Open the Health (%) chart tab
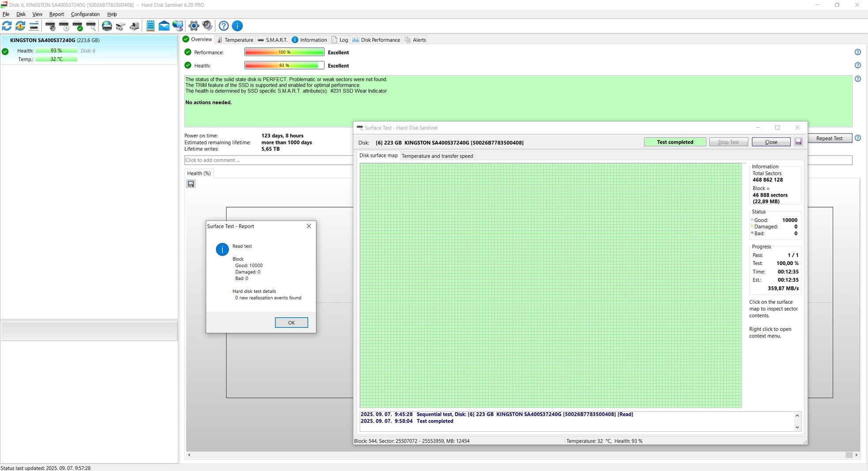This screenshot has width=868, height=471. point(199,173)
